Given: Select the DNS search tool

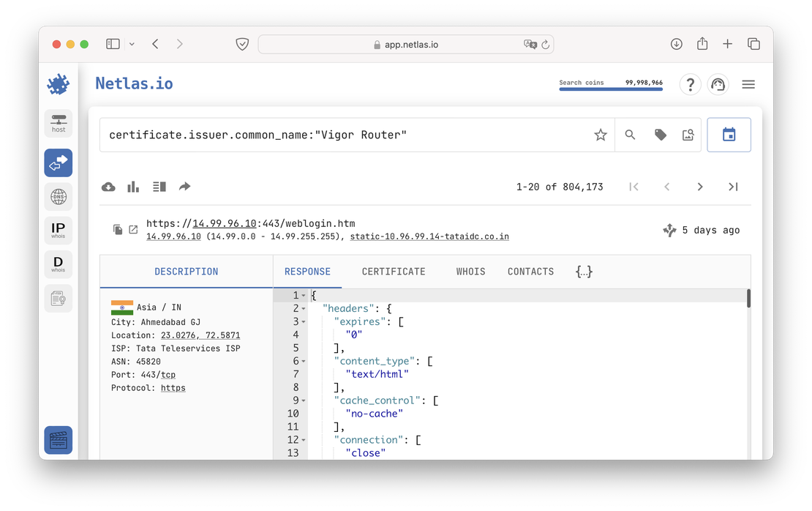Looking at the screenshot, I should pyautogui.click(x=58, y=196).
